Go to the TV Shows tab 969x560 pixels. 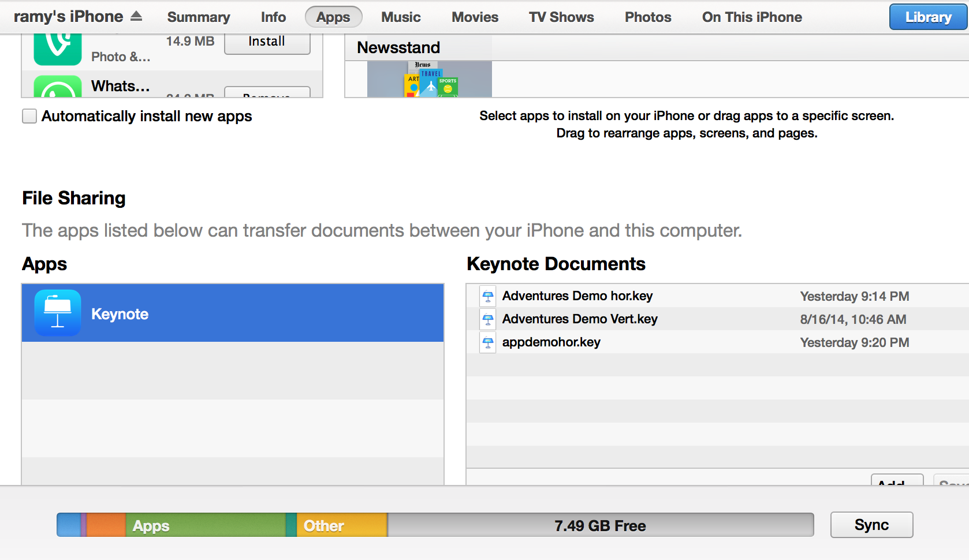tap(561, 17)
